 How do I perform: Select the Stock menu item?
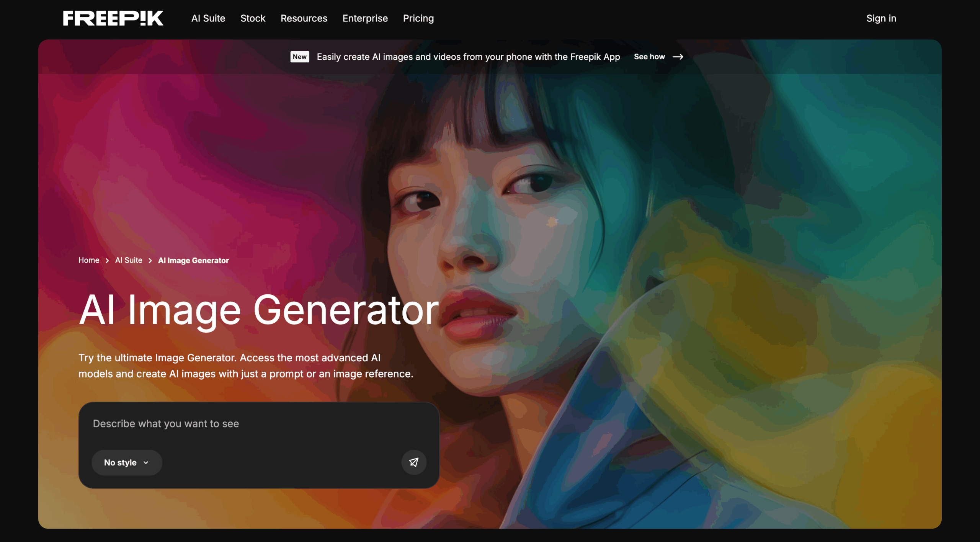click(x=253, y=18)
